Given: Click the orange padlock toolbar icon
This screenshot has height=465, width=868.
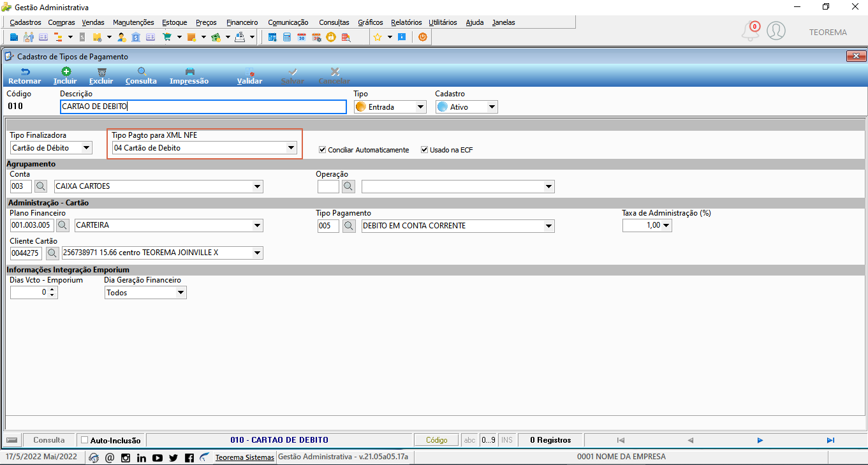Looking at the screenshot, I should click(331, 37).
